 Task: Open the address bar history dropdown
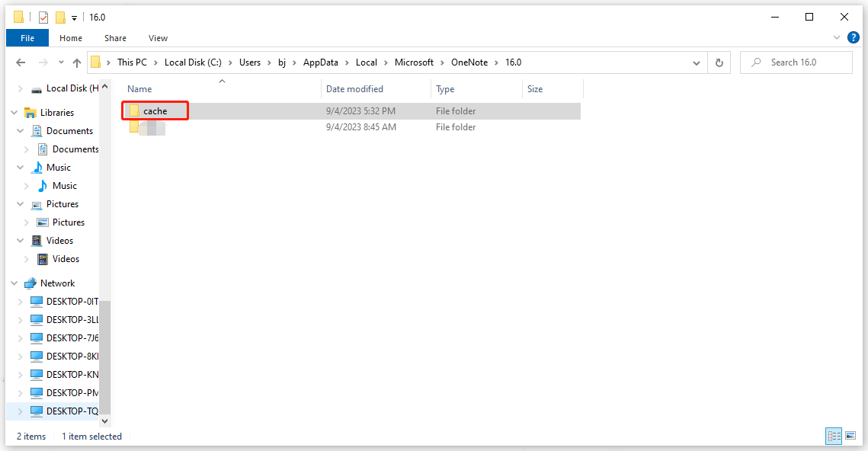[x=697, y=63]
